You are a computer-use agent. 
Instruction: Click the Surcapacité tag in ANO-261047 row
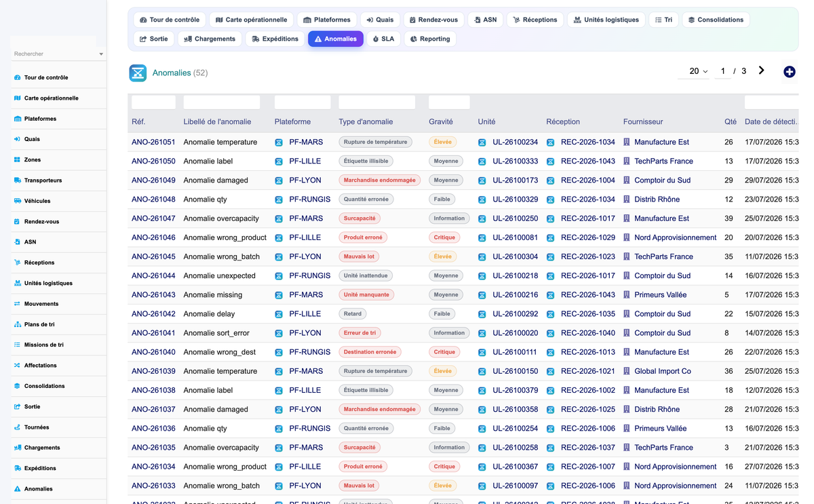pos(360,218)
